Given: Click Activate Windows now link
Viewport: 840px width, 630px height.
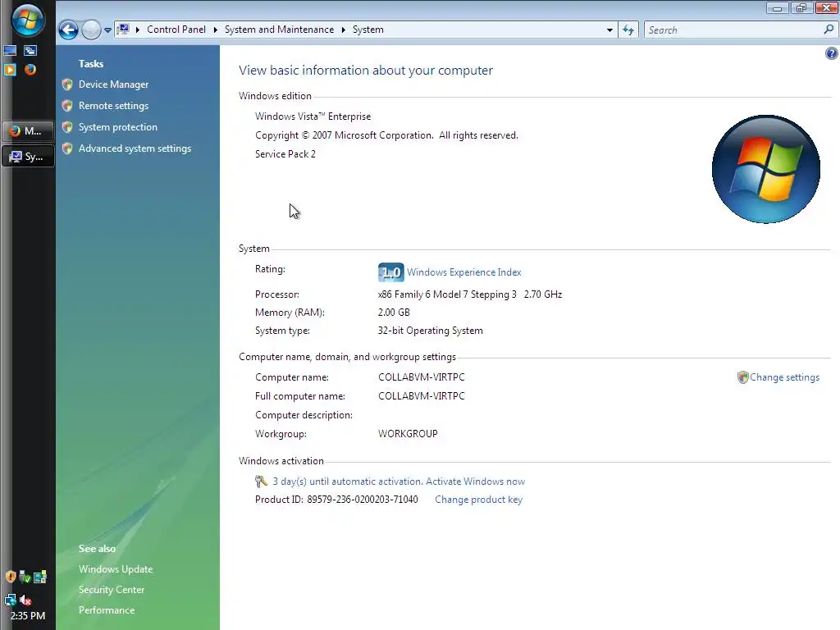Looking at the screenshot, I should tap(475, 481).
